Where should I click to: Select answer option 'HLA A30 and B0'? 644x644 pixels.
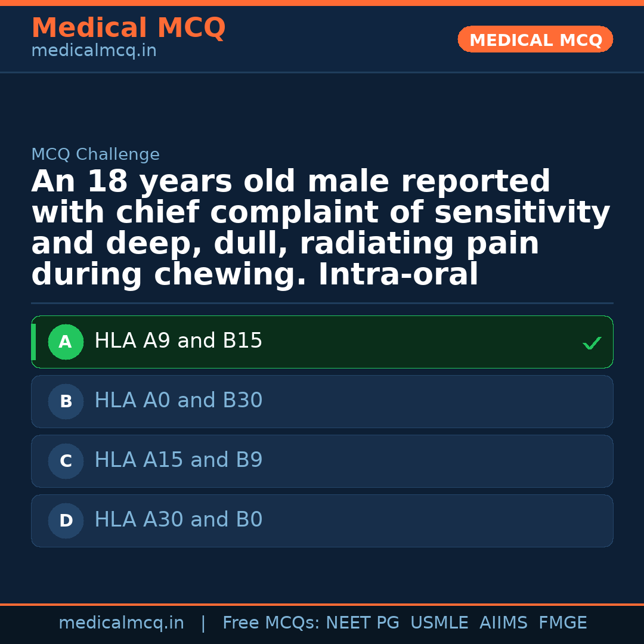[322, 521]
